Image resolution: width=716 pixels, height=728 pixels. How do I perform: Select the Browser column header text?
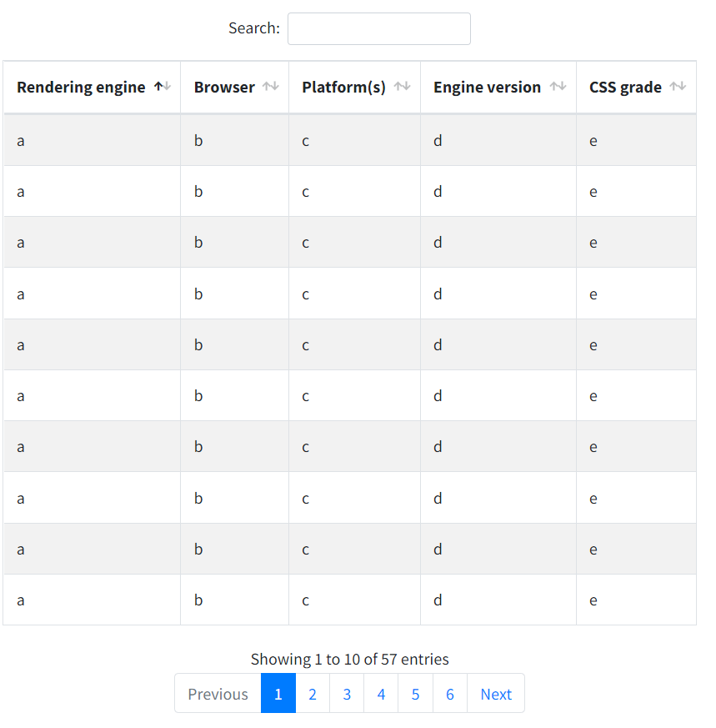[x=224, y=88]
